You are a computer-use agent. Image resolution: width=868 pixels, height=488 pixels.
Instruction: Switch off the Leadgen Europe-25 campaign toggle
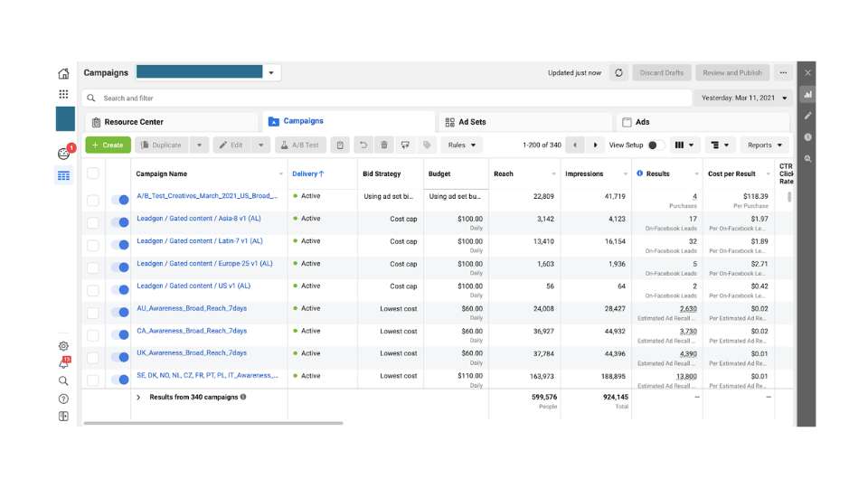click(x=120, y=267)
